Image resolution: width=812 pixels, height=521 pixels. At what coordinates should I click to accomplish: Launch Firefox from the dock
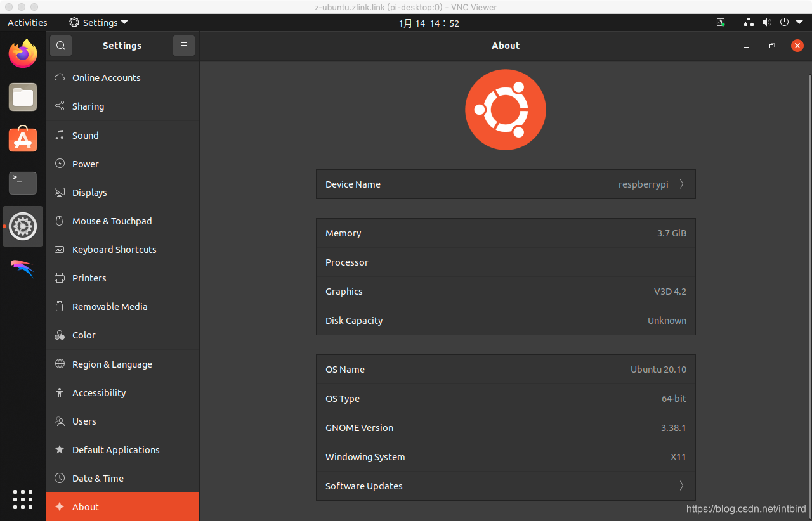(23, 54)
